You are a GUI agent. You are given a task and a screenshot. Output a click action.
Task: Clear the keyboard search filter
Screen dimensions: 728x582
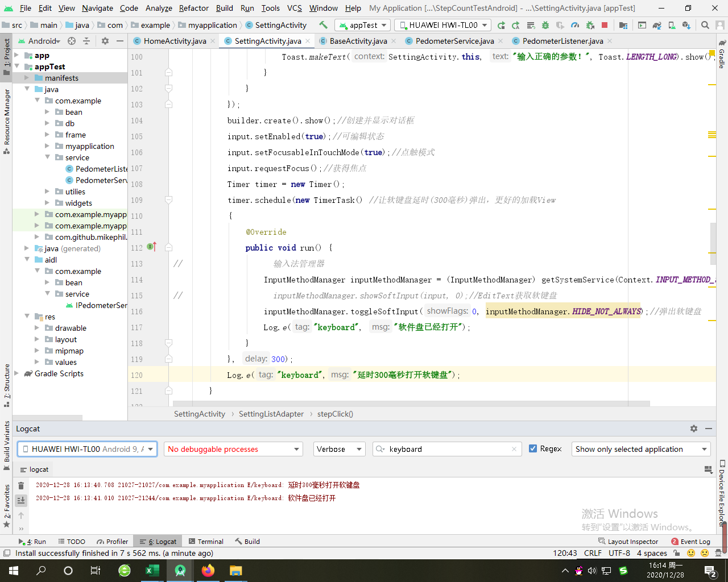click(514, 449)
